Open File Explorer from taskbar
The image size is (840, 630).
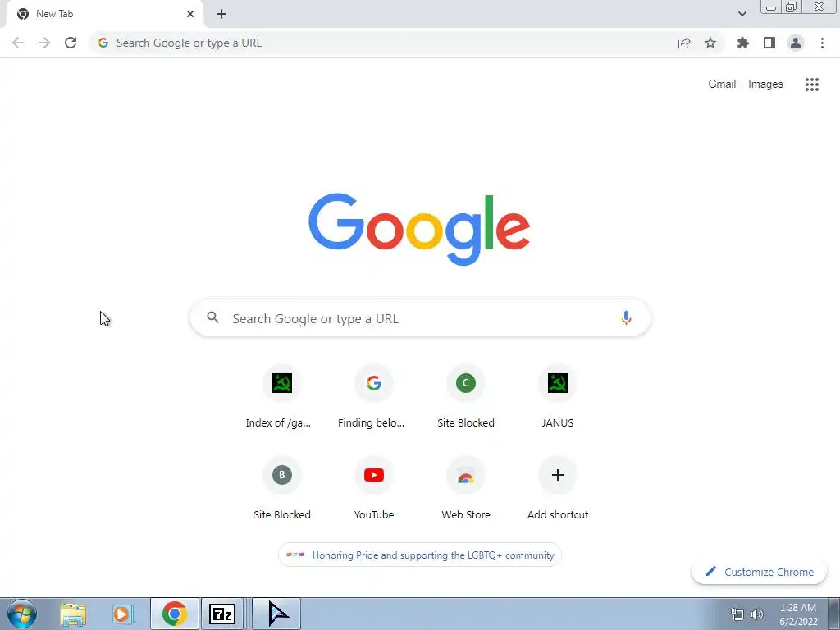pos(73,614)
